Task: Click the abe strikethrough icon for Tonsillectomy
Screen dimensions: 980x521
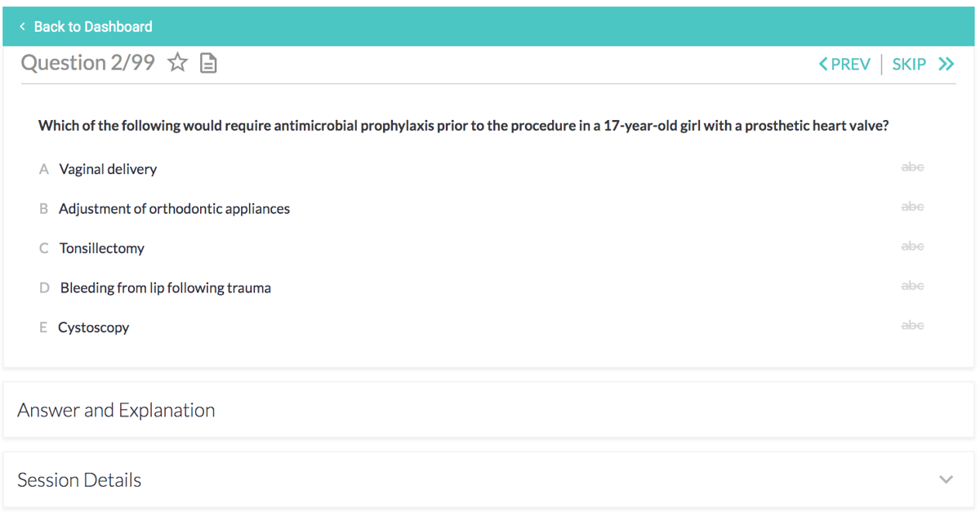Action: point(912,246)
